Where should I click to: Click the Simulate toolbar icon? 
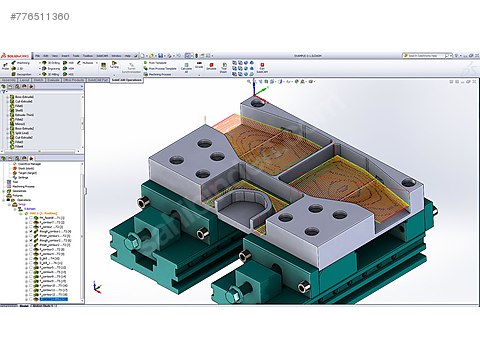(211, 66)
